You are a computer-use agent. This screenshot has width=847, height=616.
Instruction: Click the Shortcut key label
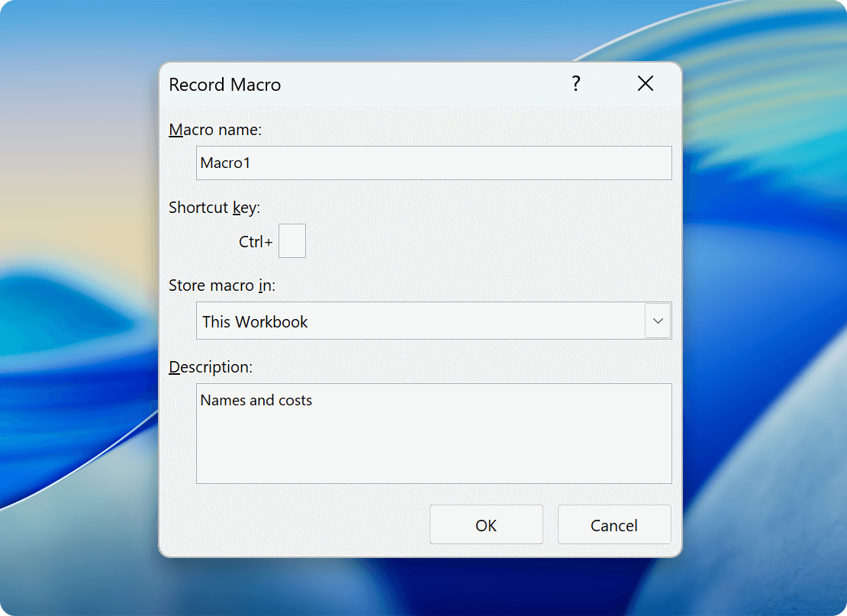pos(216,207)
